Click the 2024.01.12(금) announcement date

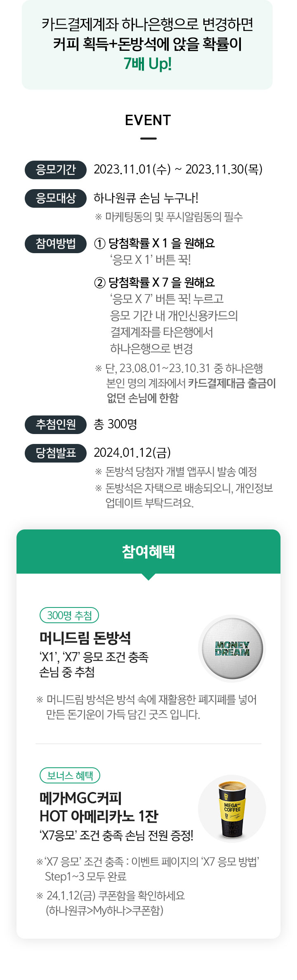tap(132, 453)
